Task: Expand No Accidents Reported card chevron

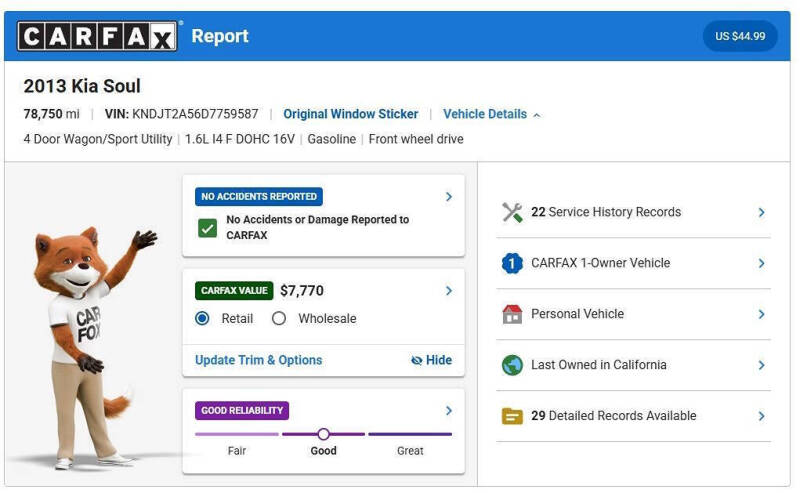Action: 448,196
